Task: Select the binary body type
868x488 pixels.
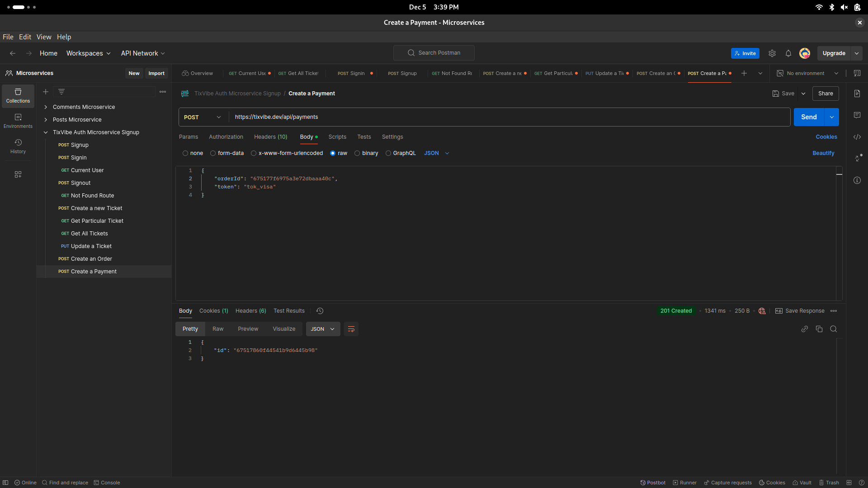Action: click(x=357, y=153)
